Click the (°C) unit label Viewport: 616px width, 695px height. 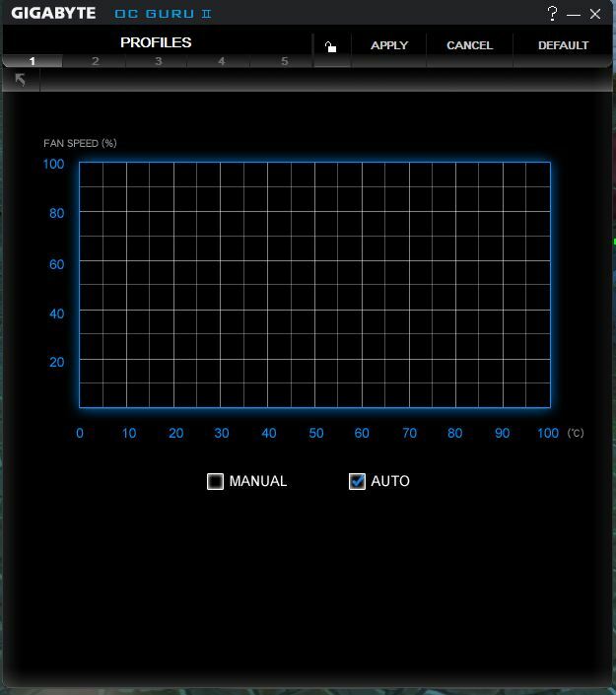[x=576, y=433]
